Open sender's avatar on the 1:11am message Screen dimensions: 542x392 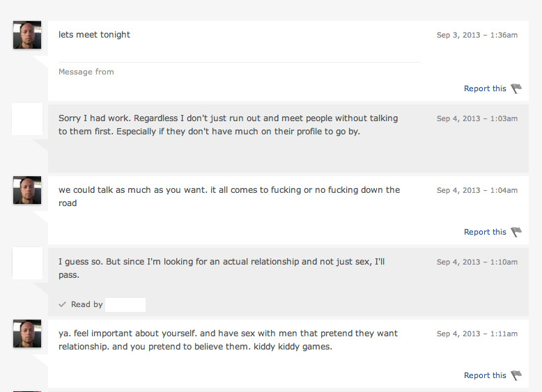(27, 334)
